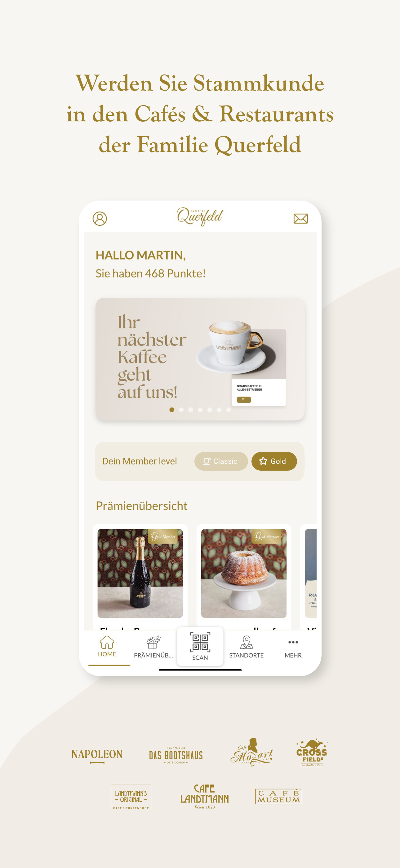
Task: Tap the Familie Querfeld logo
Action: 200,216
